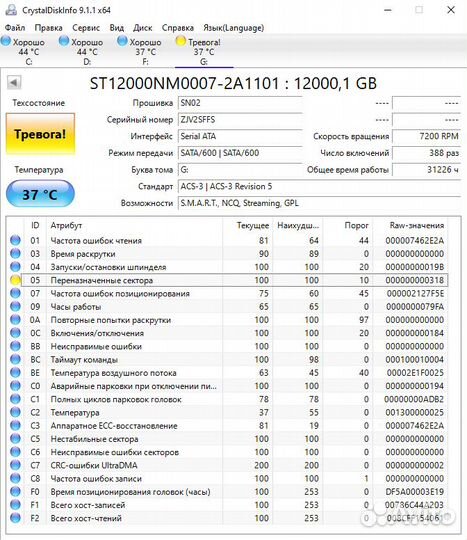Select the CRC-ошибки UltraDMA attribute text
This screenshot has width=467, height=540.
tap(94, 465)
